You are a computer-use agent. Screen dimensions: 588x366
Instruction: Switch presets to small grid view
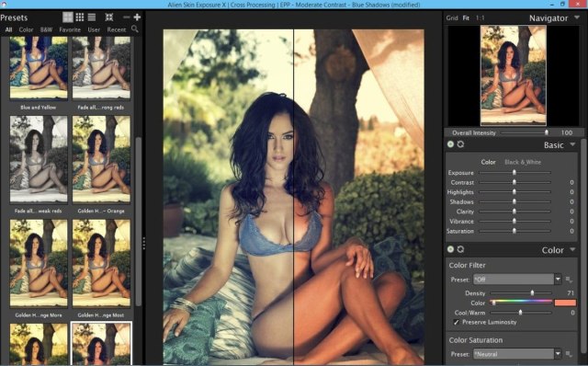coord(80,17)
